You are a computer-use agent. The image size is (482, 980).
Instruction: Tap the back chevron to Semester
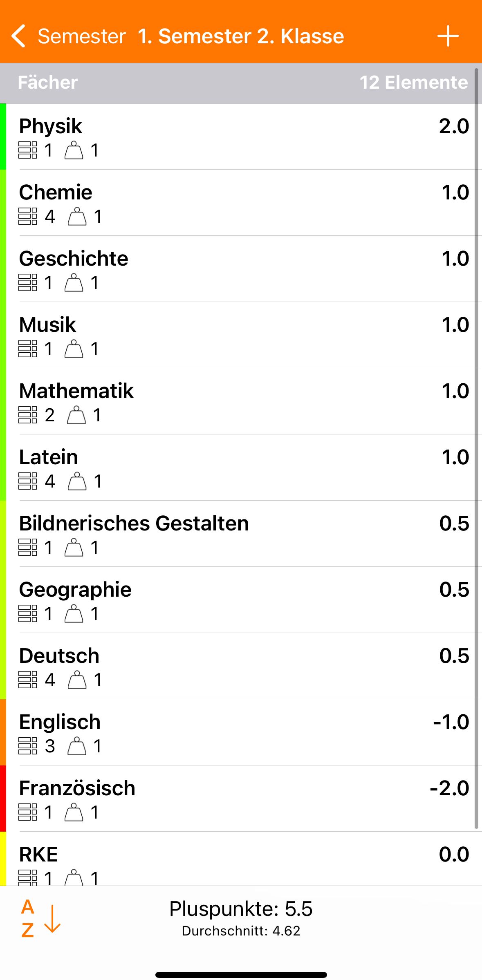pyautogui.click(x=19, y=36)
